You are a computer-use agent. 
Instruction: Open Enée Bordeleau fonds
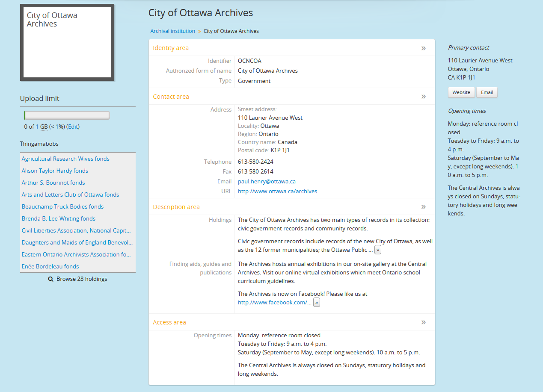(x=50, y=267)
